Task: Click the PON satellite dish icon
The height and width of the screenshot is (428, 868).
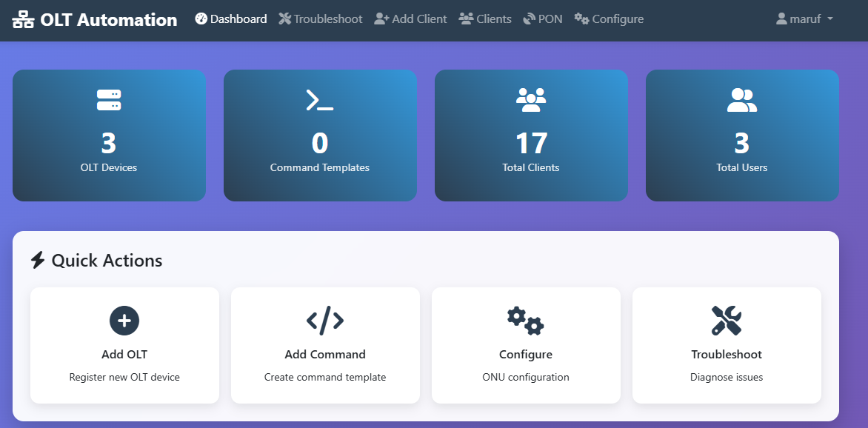Action: click(x=529, y=19)
